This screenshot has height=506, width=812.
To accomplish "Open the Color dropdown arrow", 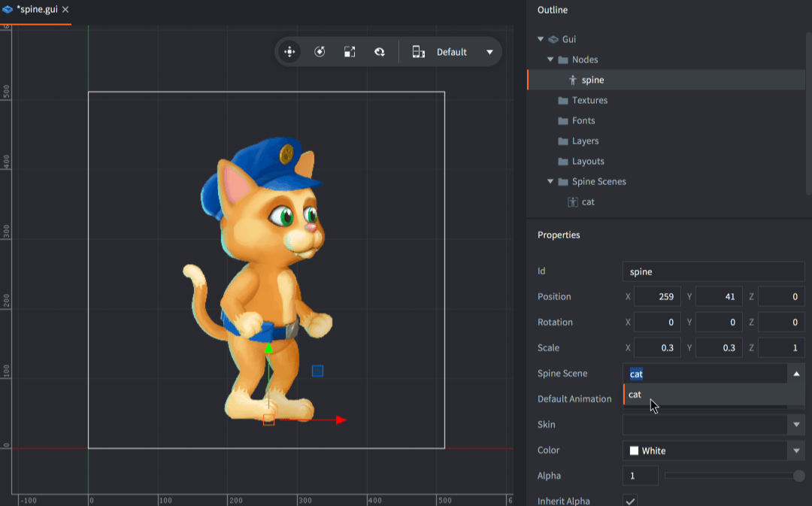I will pyautogui.click(x=796, y=450).
